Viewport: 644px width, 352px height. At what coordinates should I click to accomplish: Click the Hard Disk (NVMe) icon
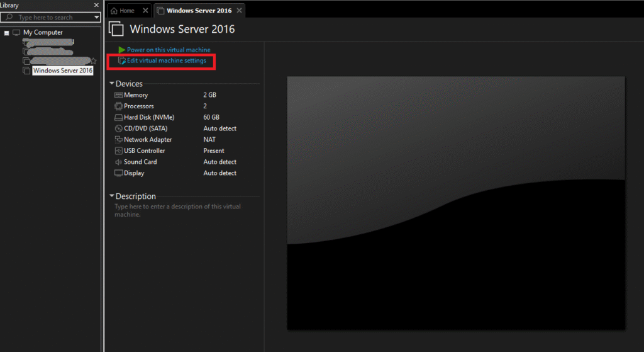(x=119, y=117)
